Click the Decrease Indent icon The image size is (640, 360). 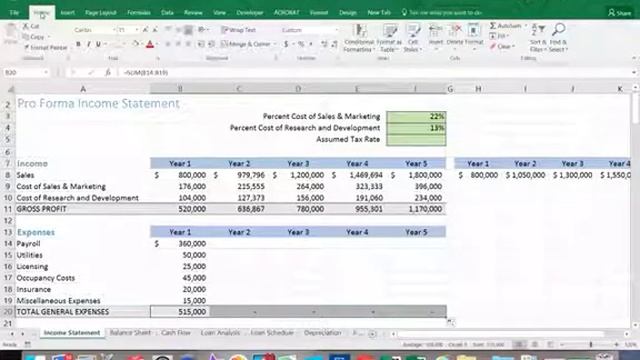(x=201, y=44)
